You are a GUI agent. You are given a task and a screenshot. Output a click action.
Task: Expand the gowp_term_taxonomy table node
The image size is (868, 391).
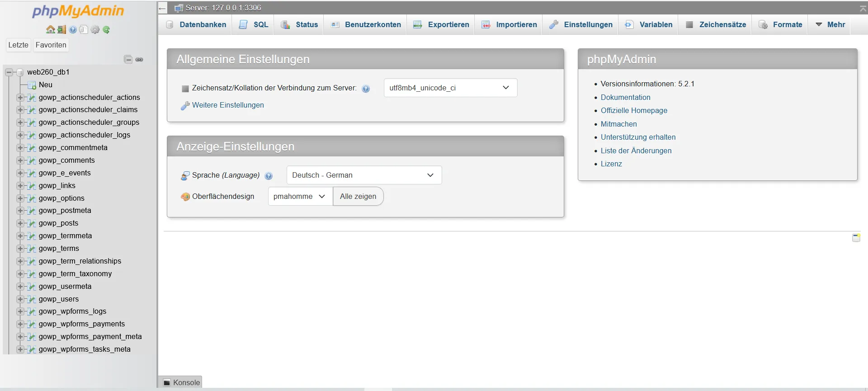click(20, 274)
